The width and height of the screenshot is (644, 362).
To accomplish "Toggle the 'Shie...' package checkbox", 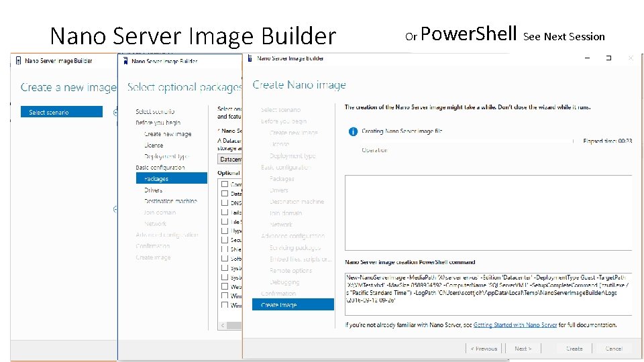I will [225, 249].
